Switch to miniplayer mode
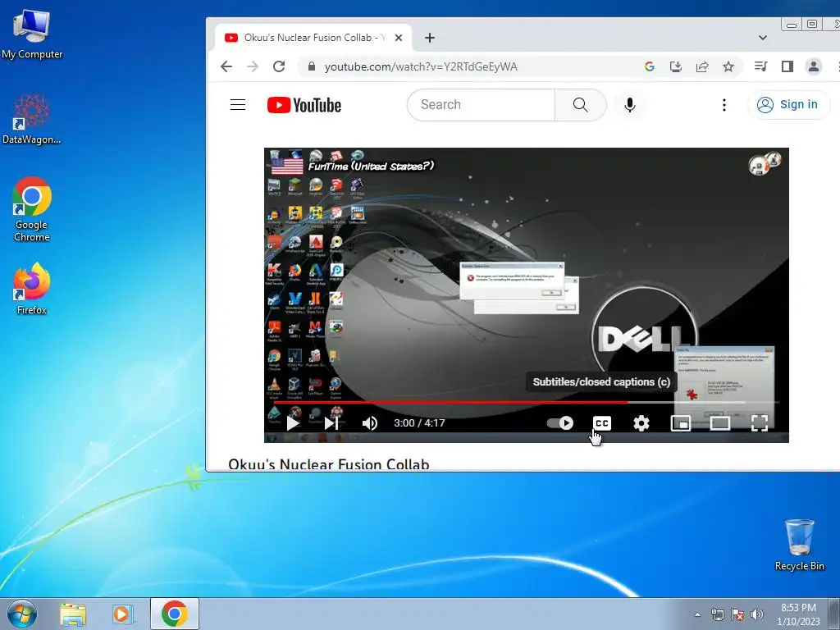 [x=680, y=423]
